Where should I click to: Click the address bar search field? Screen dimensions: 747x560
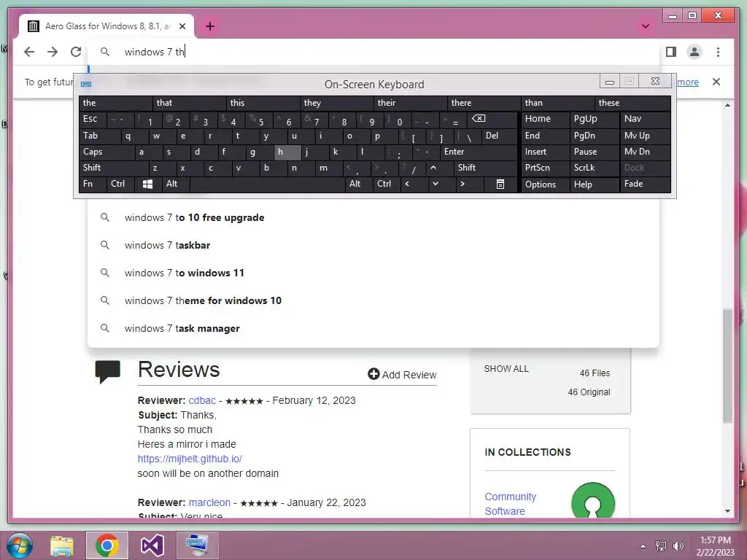[373, 52]
